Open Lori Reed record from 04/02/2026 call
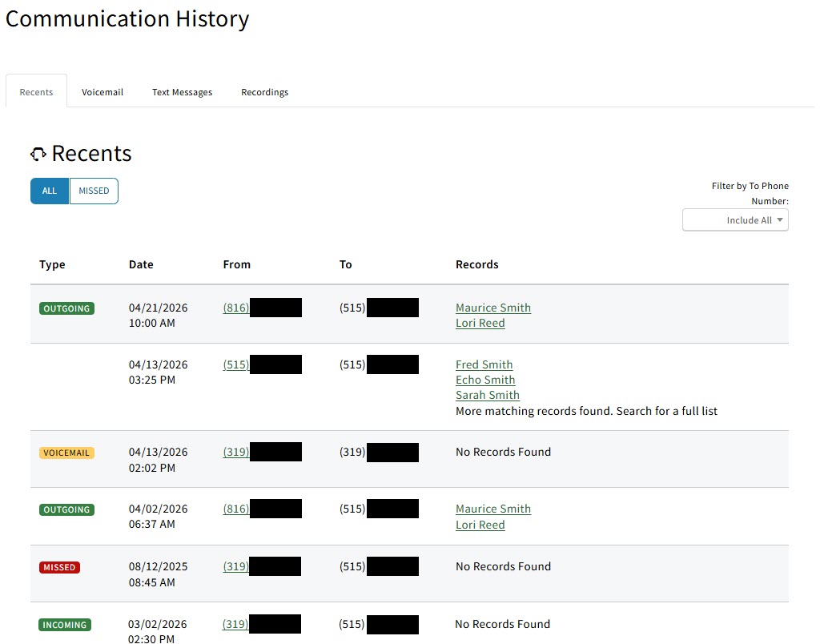The width and height of the screenshot is (820, 644). click(x=480, y=525)
